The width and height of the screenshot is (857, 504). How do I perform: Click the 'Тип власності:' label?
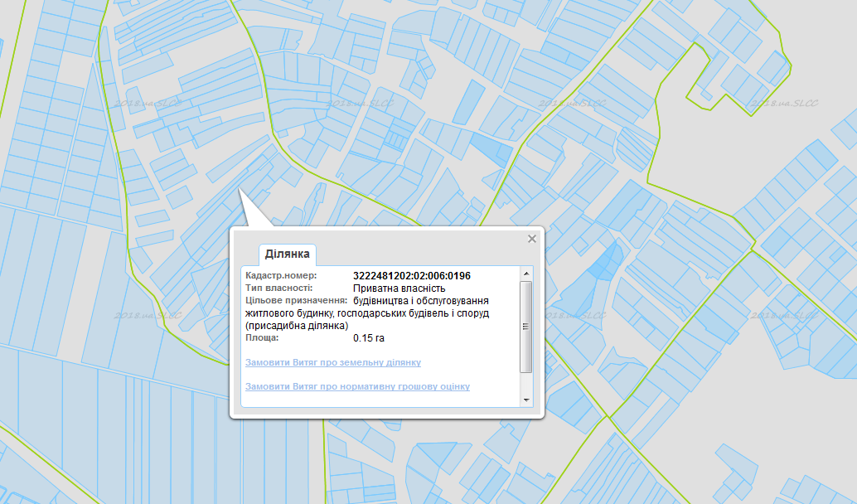278,288
